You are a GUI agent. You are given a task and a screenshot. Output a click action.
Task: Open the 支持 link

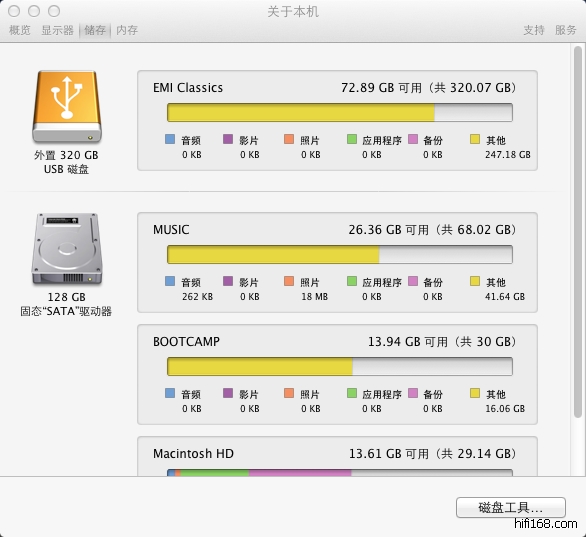534,30
